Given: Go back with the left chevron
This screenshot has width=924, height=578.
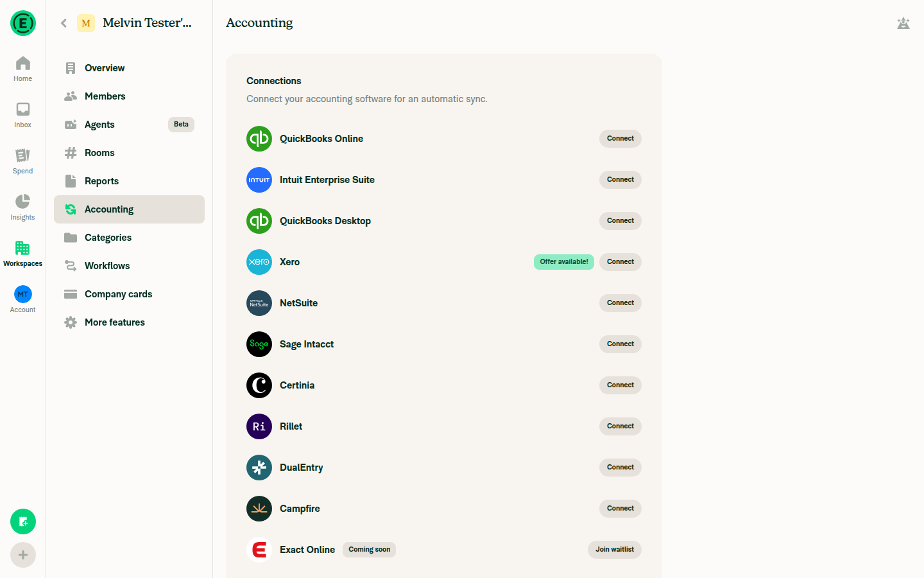Looking at the screenshot, I should pyautogui.click(x=64, y=23).
